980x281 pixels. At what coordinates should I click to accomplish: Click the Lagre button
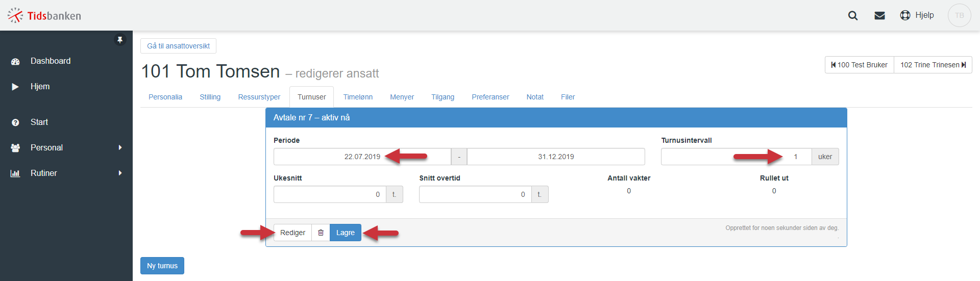coord(346,233)
